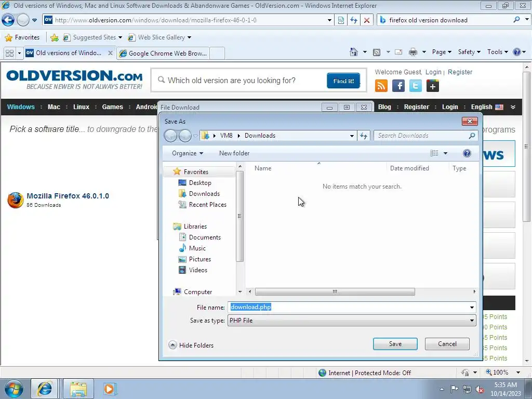Select the Windows category in site nav
Screen dimensions: 532x399
21,107
